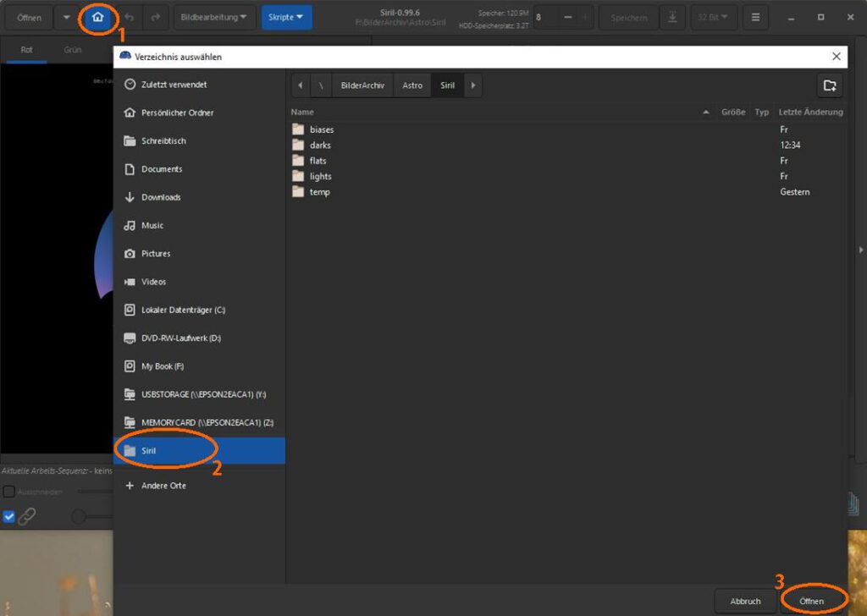867x616 pixels.
Task: Click the slider knob beside chain icon
Action: (x=79, y=516)
